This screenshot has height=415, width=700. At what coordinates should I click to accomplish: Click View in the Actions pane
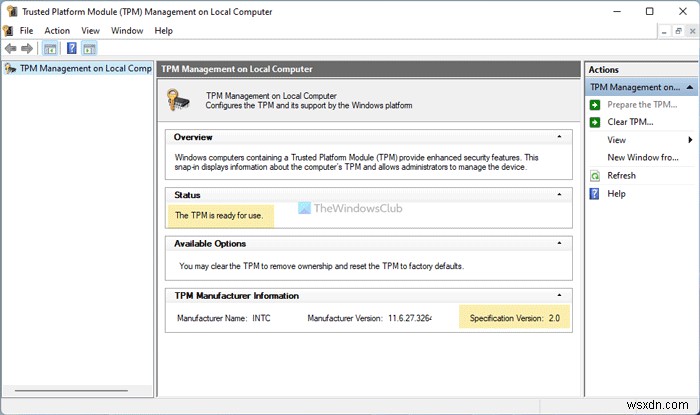click(x=617, y=140)
